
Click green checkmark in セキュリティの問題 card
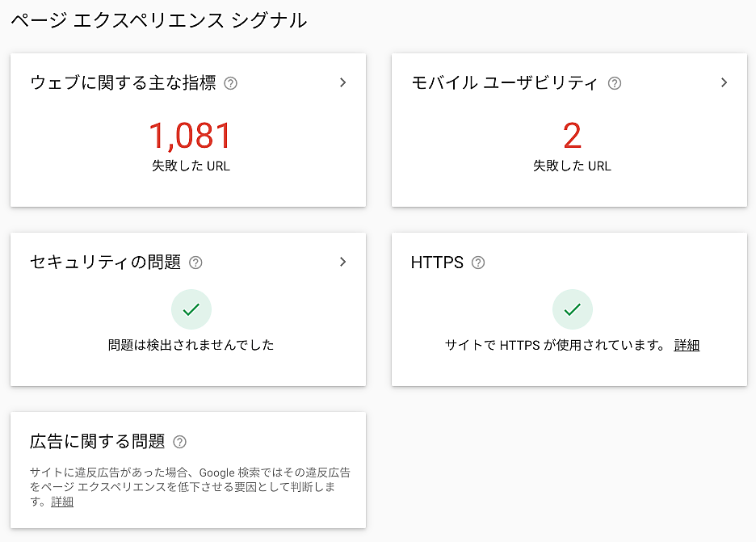[191, 309]
